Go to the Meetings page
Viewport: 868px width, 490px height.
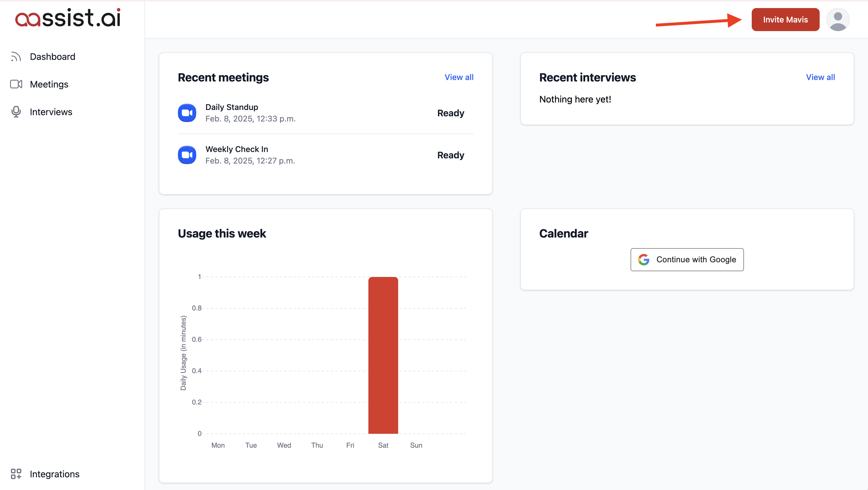click(x=49, y=84)
